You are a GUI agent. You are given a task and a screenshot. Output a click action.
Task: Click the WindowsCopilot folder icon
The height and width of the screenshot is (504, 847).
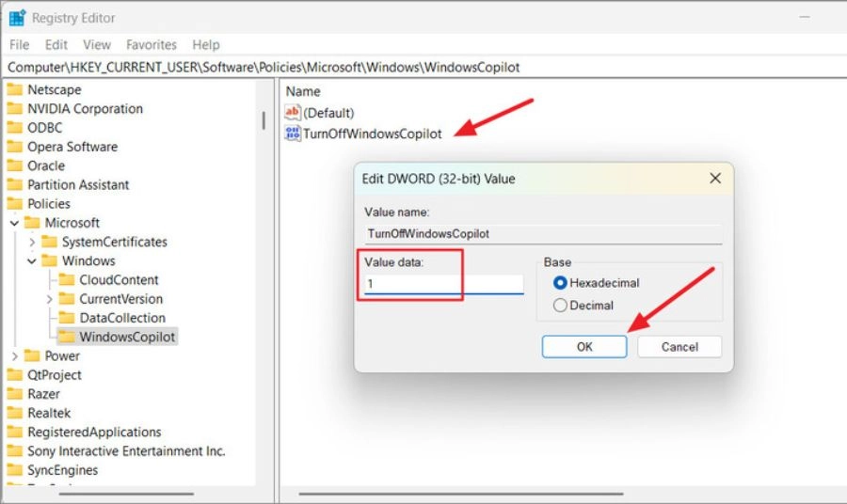click(67, 337)
